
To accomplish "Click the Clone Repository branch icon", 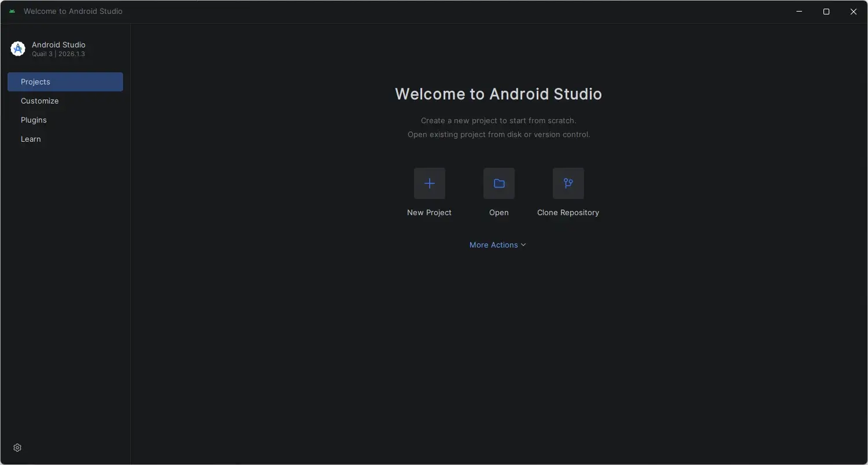I will 568,183.
